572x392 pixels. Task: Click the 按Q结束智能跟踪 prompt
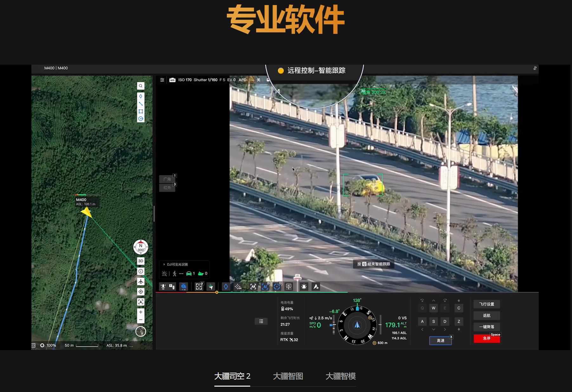click(x=374, y=264)
